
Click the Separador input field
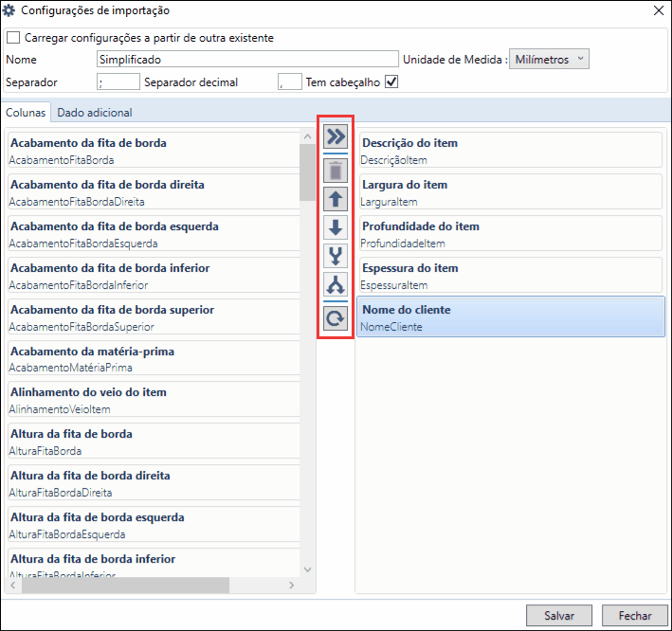tap(118, 81)
